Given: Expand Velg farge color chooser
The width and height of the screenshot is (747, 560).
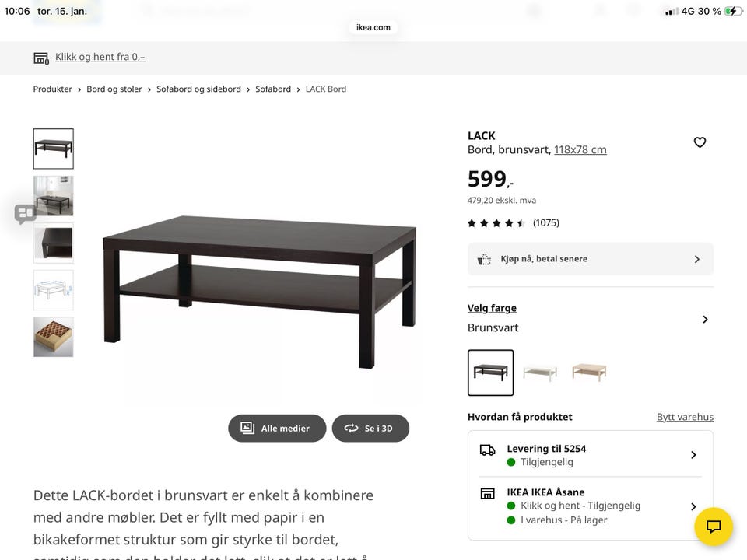Looking at the screenshot, I should pos(705,319).
